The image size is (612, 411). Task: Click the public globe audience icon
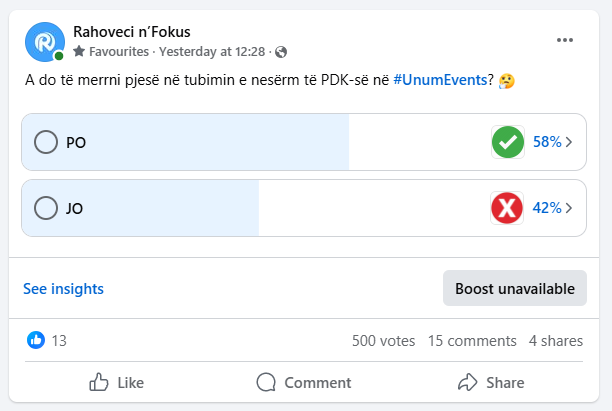click(281, 52)
